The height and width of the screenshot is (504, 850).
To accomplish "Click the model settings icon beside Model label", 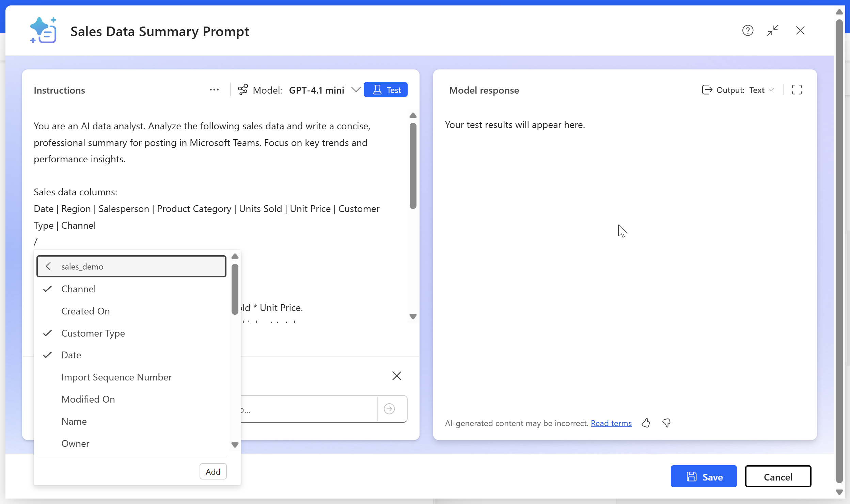I will pyautogui.click(x=243, y=90).
